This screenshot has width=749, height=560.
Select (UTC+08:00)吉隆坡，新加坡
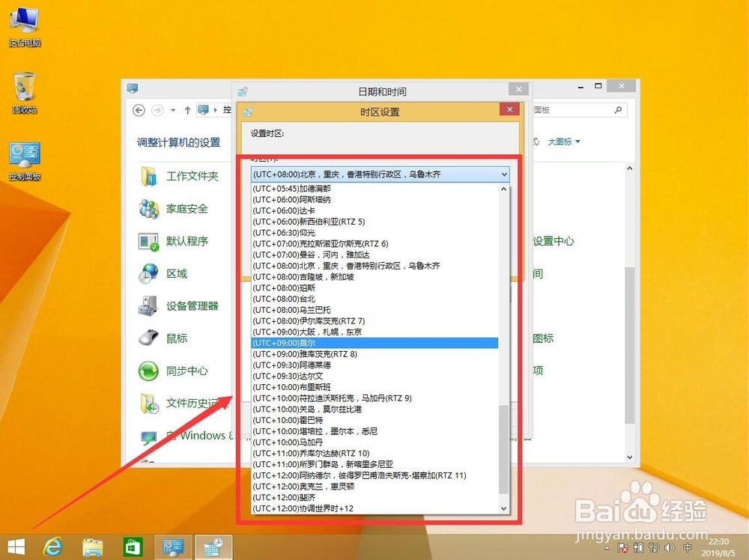point(374,276)
